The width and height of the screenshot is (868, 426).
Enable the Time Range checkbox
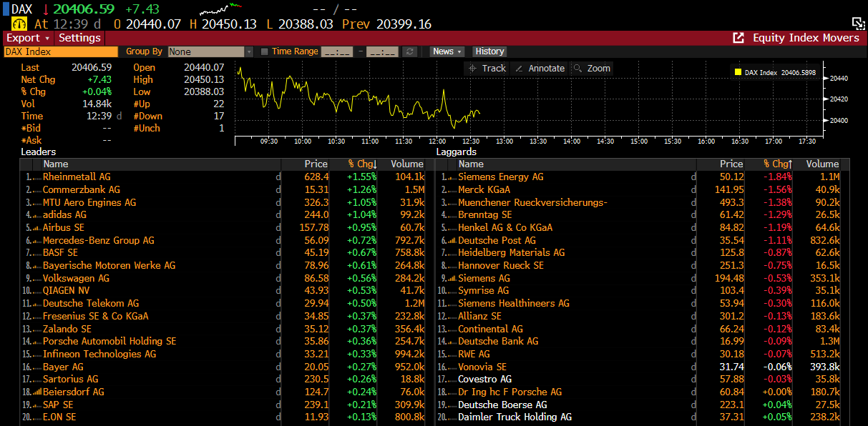click(265, 51)
